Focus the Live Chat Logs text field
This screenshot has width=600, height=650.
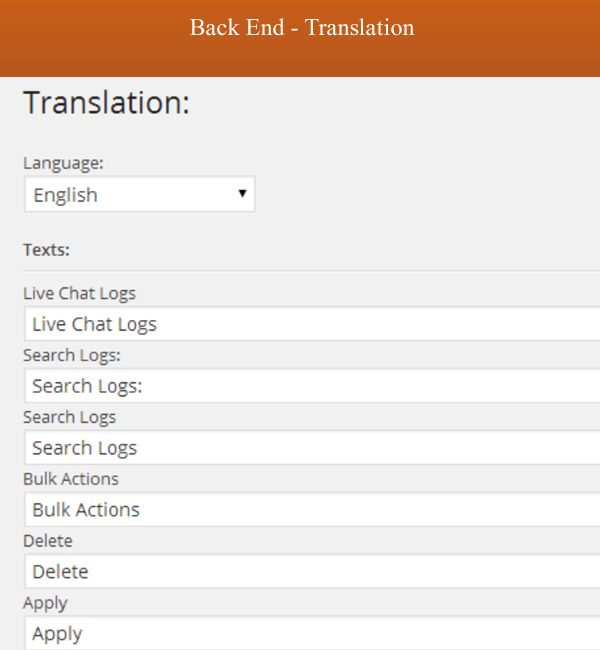point(312,324)
